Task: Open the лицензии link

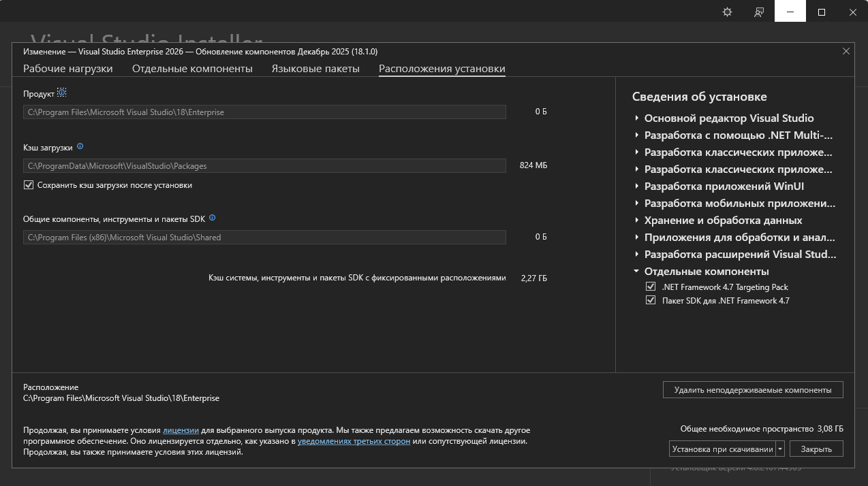Action: (181, 430)
